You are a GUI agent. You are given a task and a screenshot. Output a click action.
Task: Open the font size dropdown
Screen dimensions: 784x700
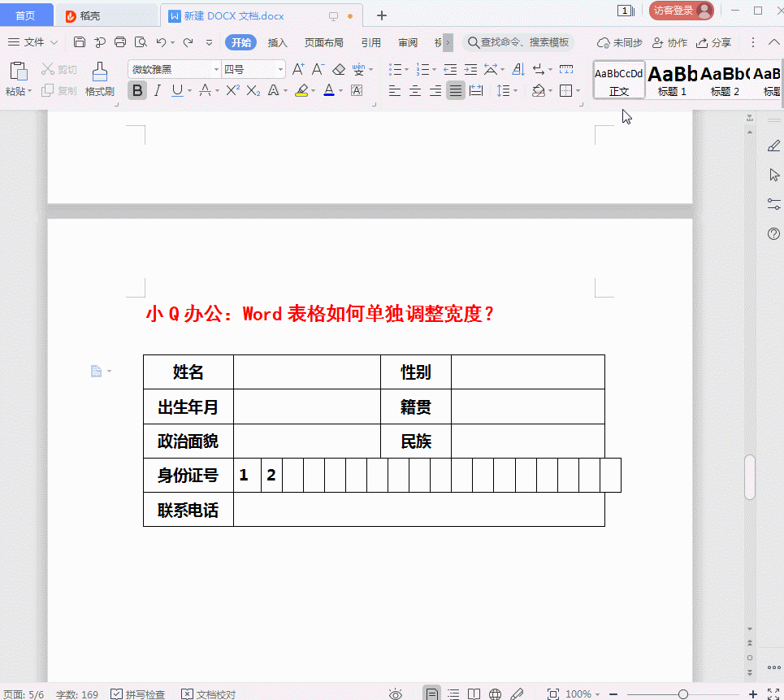click(x=280, y=70)
